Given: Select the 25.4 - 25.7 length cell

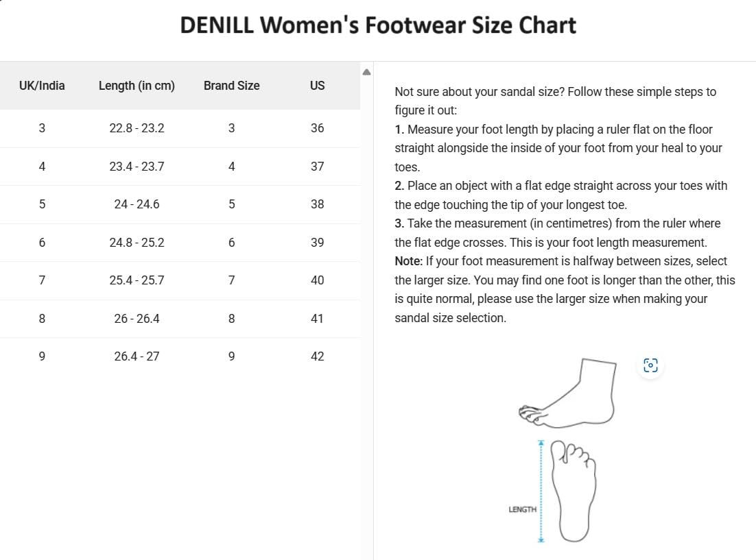Looking at the screenshot, I should (137, 280).
